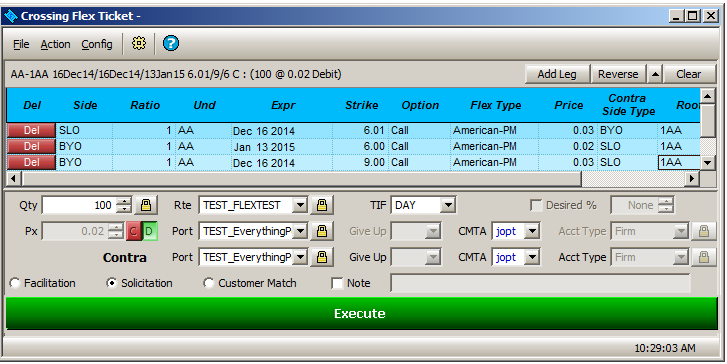Screen dimensions: 727x364
Task: Click the horizontal scrollbar right arrow
Action: click(x=692, y=178)
